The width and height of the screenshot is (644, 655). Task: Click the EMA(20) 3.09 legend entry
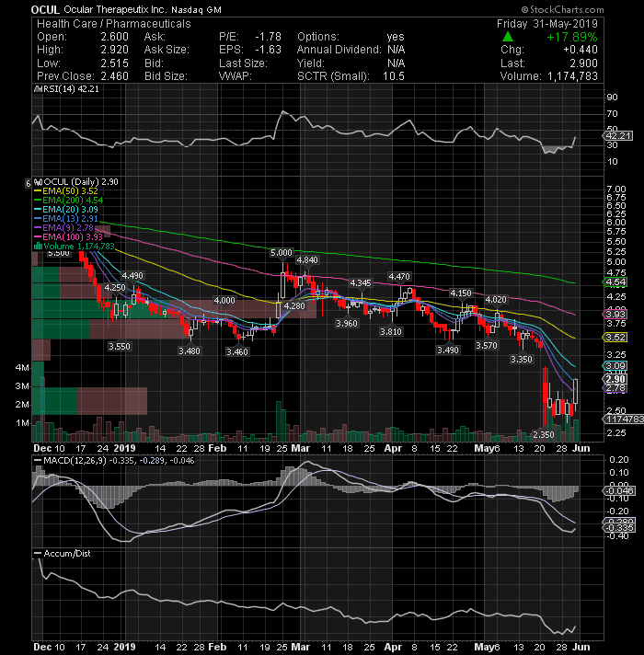click(x=66, y=210)
